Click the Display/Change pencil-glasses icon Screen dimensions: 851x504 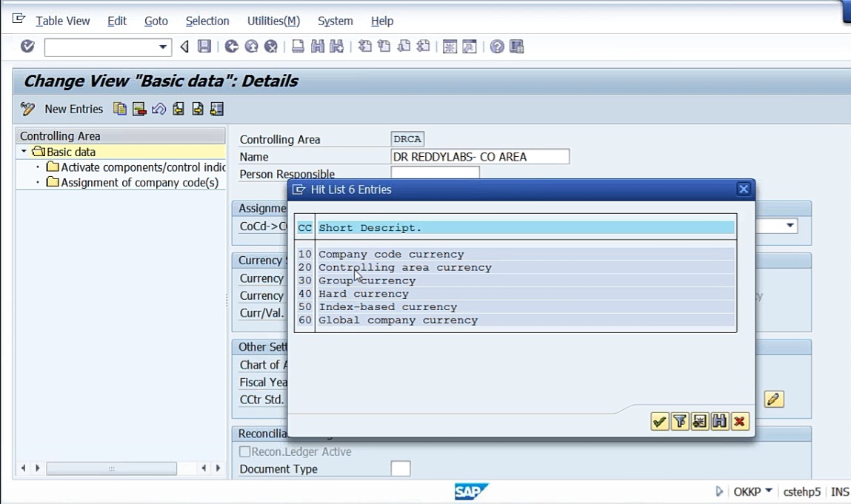[x=27, y=109]
